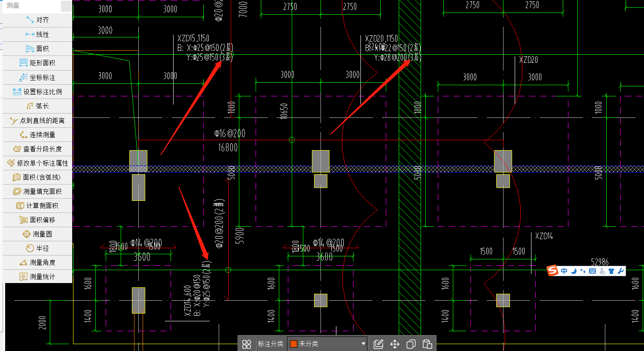The image size is (644, 351).
Task: Open the Sogou skin shirt icon
Action: (611, 271)
